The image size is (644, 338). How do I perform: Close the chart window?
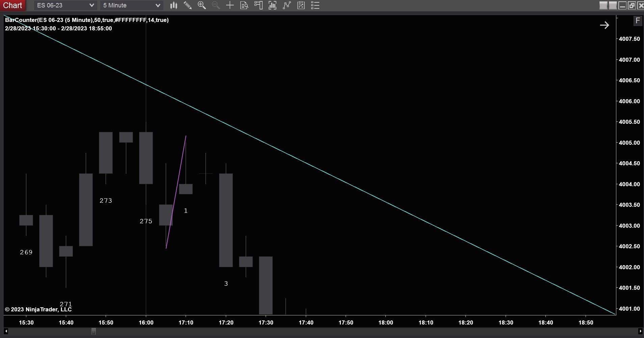pos(640,5)
